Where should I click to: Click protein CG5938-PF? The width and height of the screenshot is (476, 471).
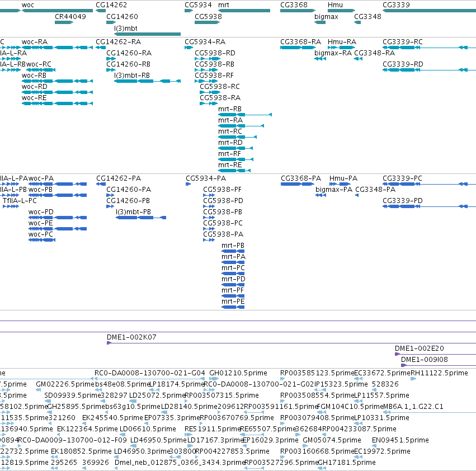coord(222,190)
